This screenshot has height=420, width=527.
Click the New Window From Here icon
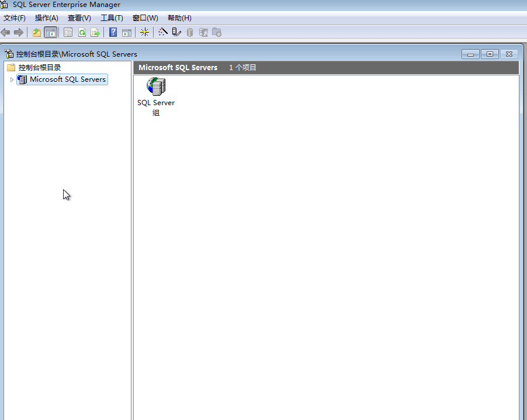127,32
